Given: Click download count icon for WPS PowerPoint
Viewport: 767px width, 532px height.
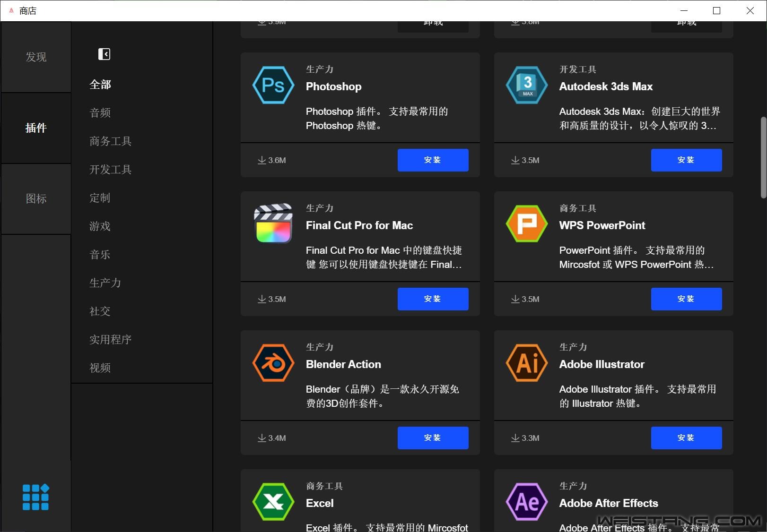Looking at the screenshot, I should point(515,299).
